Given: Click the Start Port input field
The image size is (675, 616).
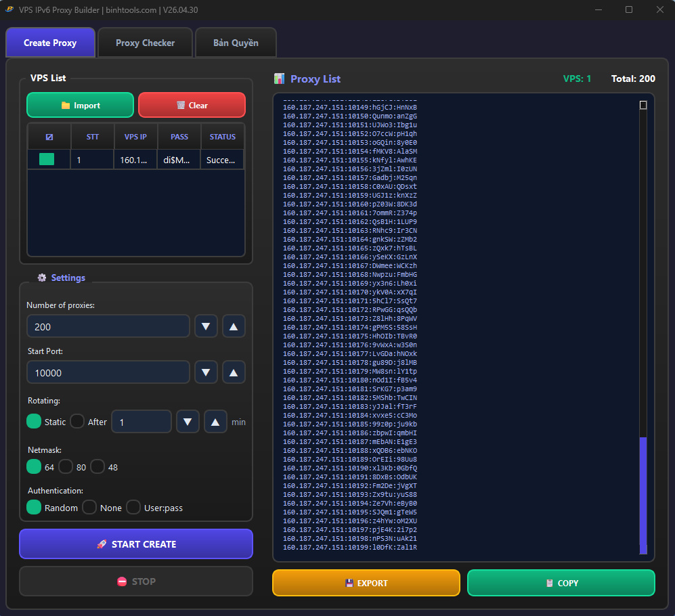Looking at the screenshot, I should click(x=108, y=372).
